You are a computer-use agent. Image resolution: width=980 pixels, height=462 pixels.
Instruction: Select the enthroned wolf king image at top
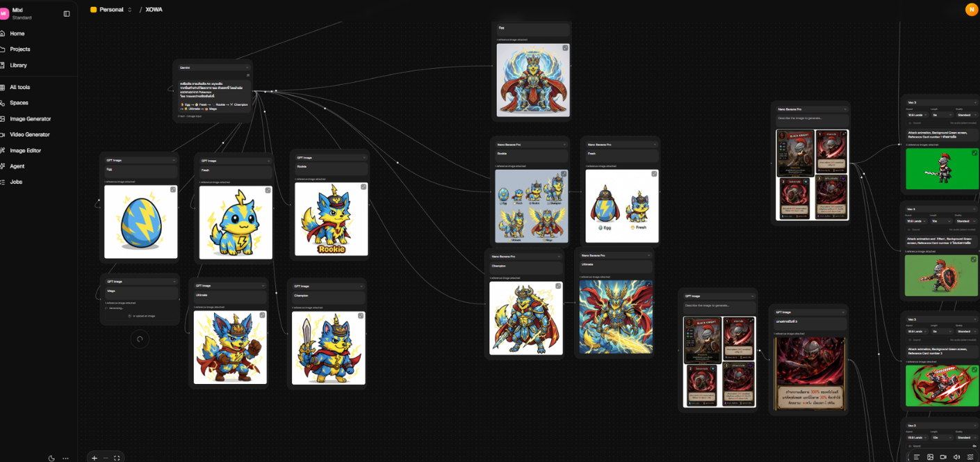pyautogui.click(x=532, y=80)
